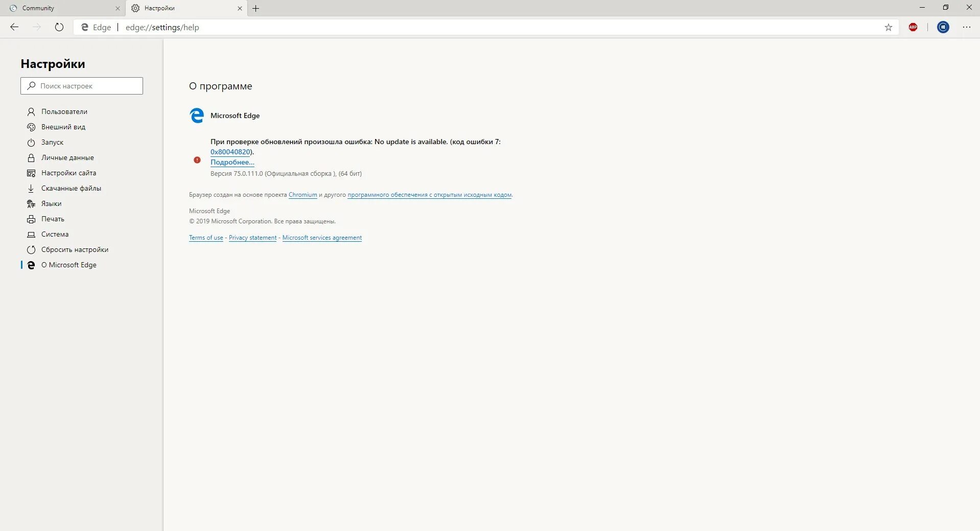Restore down the browser window
This screenshot has height=531, width=980.
click(946, 8)
